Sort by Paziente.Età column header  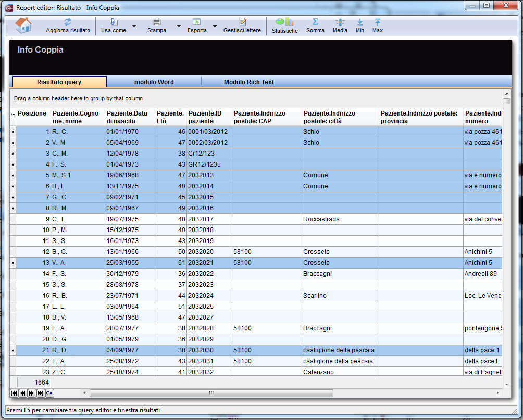171,117
